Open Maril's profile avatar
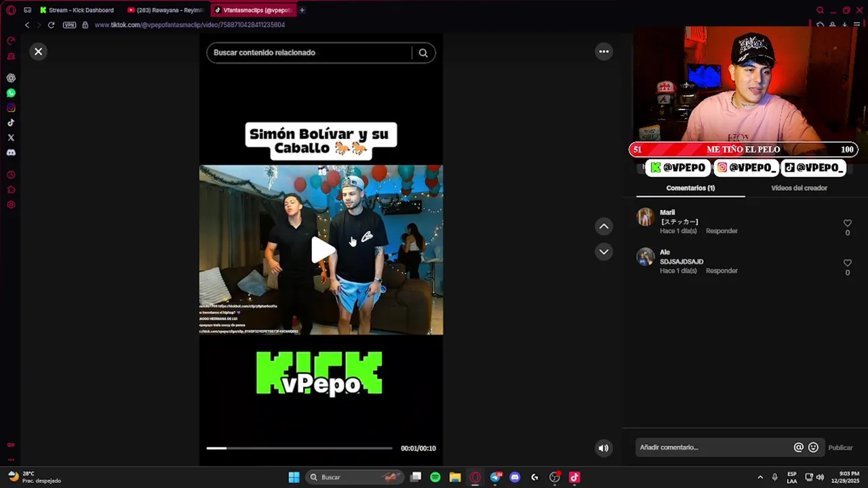868x488 pixels. [646, 217]
